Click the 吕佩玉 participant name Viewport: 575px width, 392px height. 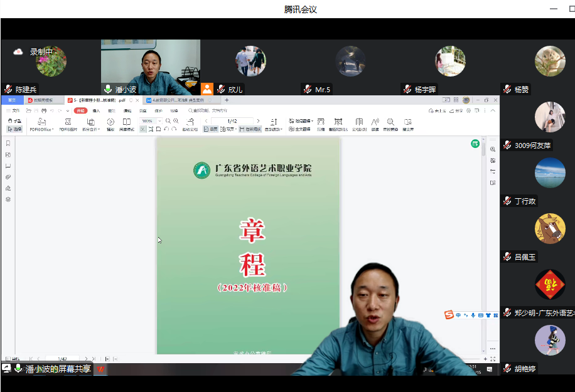pyautogui.click(x=525, y=257)
